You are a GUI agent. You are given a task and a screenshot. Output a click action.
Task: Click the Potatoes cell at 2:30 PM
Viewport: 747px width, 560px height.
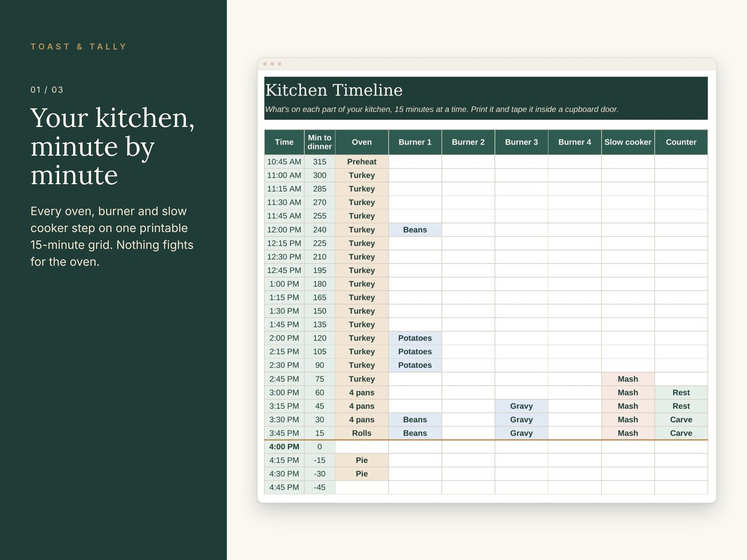coord(415,365)
